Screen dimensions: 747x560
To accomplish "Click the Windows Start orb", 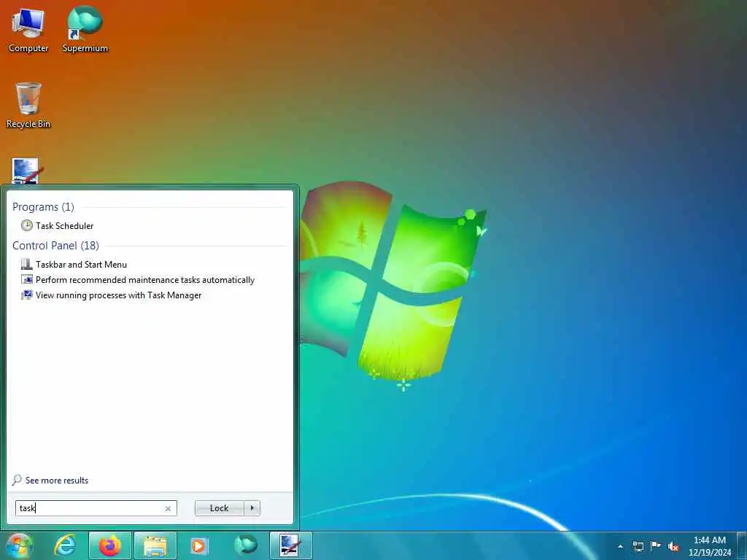I will click(19, 545).
